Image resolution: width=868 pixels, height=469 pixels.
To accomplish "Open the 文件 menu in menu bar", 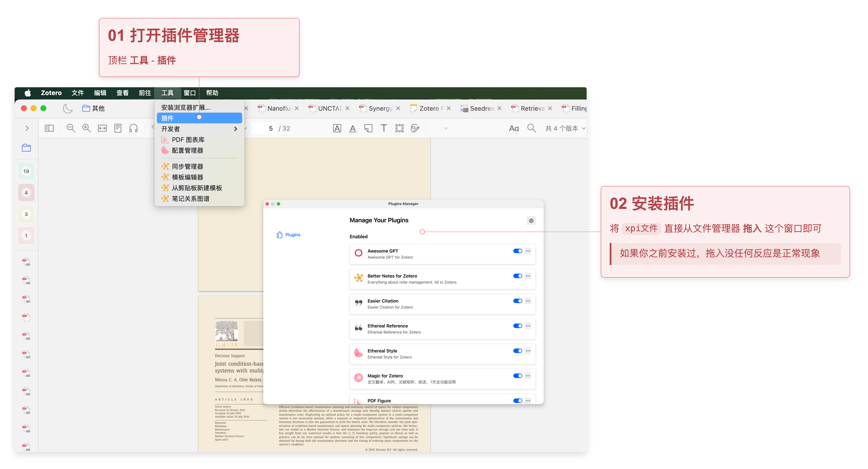I will click(78, 93).
